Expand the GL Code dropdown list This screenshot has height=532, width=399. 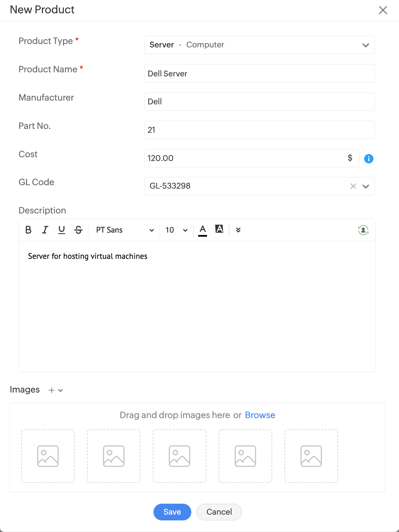pos(366,186)
